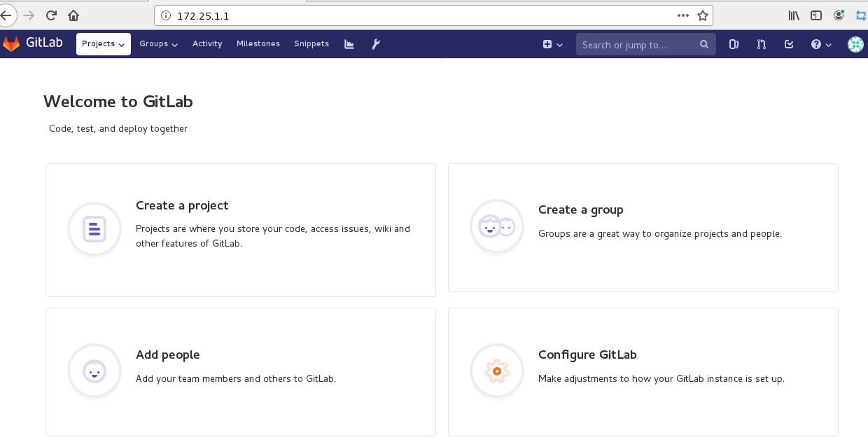
Task: Reload the page with refresh icon
Action: (51, 15)
